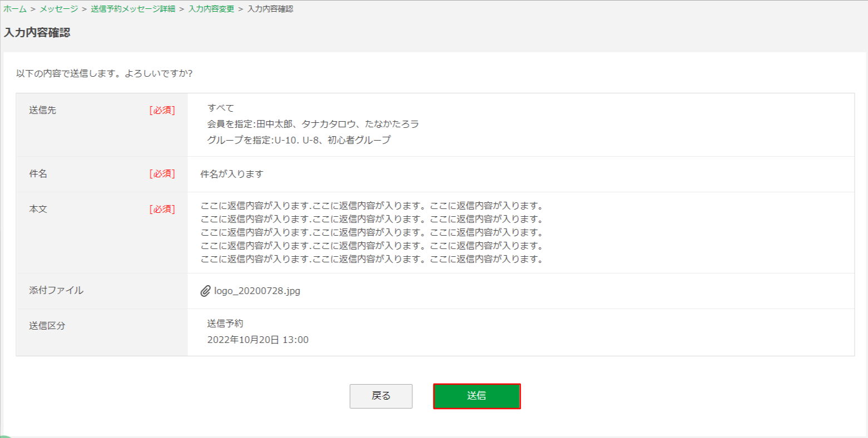This screenshot has height=438, width=868.
Task: Open the 入力内容変更 breadcrumb link
Action: pos(211,9)
